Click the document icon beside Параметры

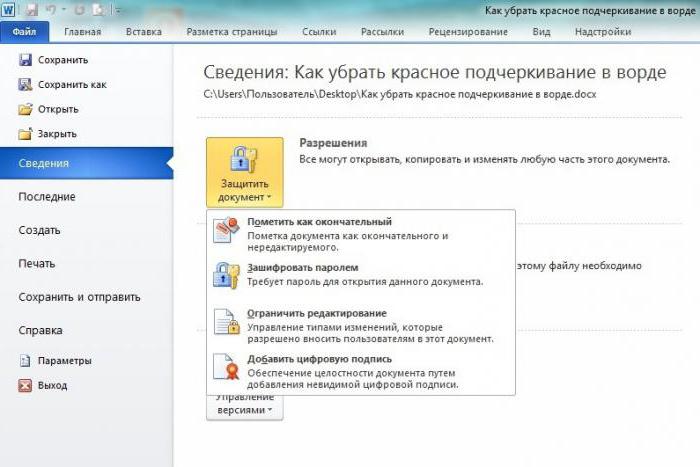pyautogui.click(x=25, y=361)
